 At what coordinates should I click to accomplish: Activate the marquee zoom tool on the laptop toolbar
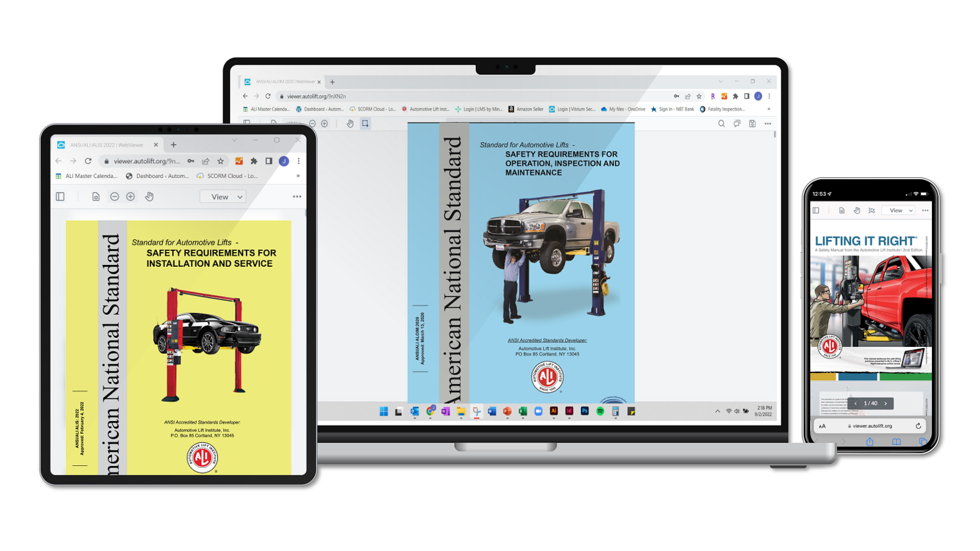coord(364,124)
